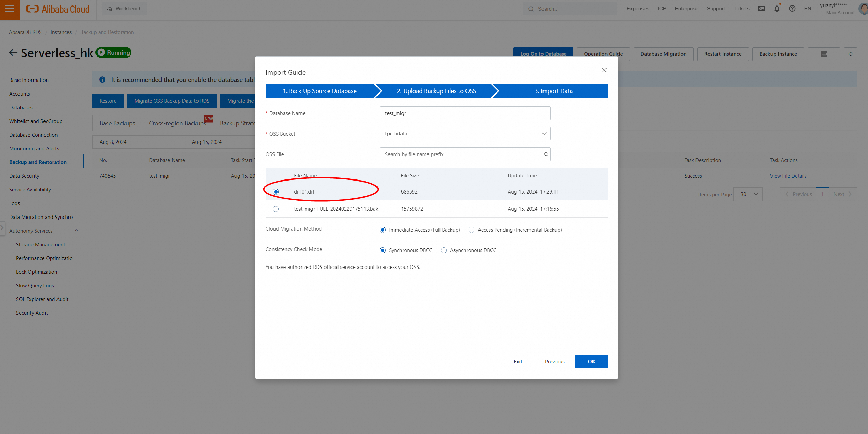Open the Tickets menu
Image resolution: width=868 pixels, height=434 pixels.
coord(741,9)
